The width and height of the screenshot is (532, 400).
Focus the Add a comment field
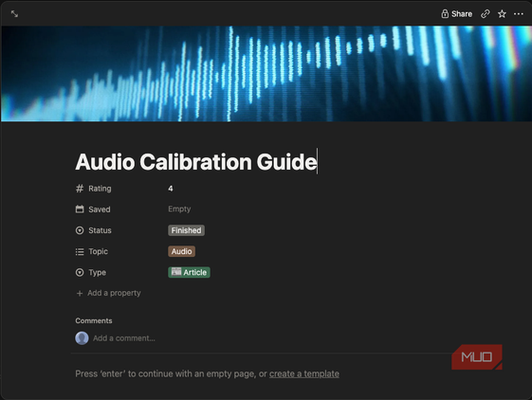[x=124, y=338]
